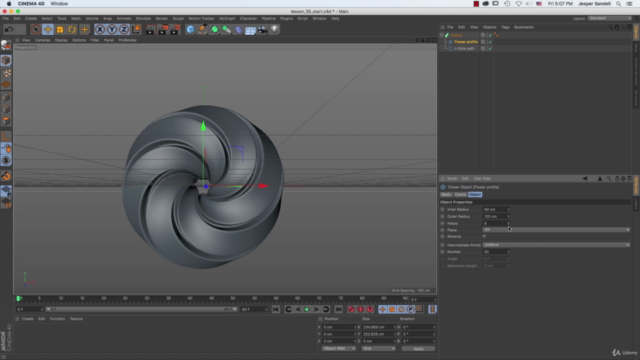Viewport: 640px width, 360px height.
Task: Go to end of animation
Action: (338, 309)
